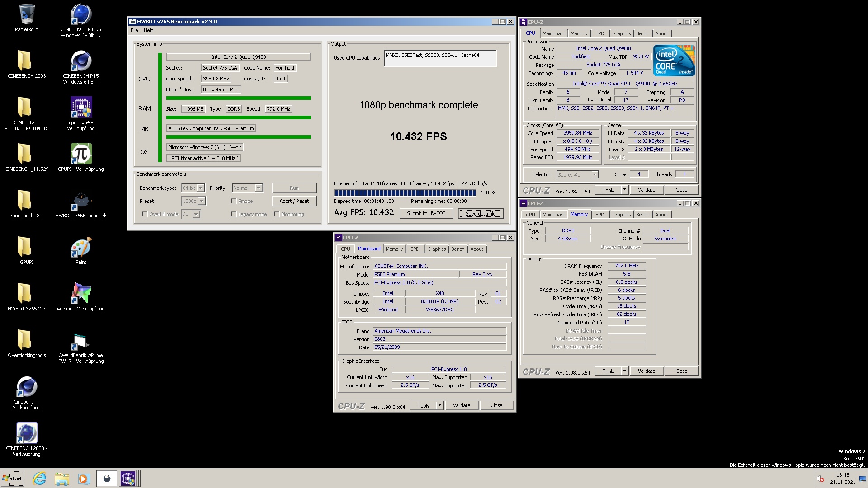Click the Intel Core 2 Quad logo
868x488 pixels.
pos(674,61)
